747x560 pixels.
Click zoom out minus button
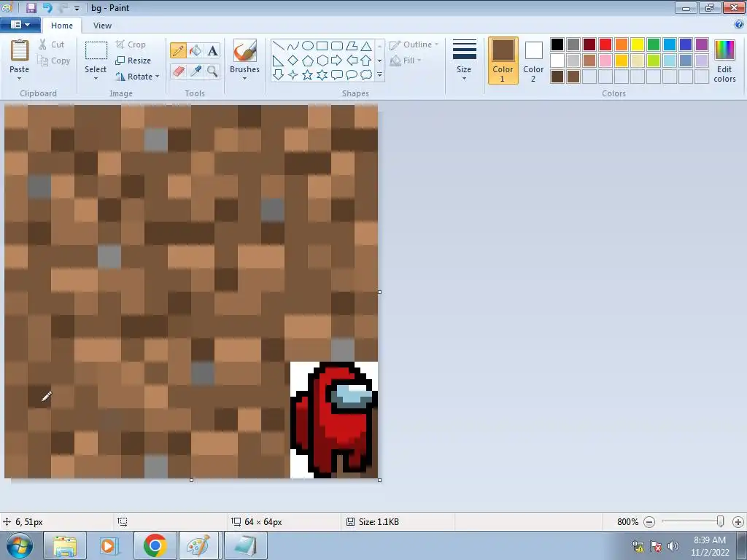[x=649, y=522]
